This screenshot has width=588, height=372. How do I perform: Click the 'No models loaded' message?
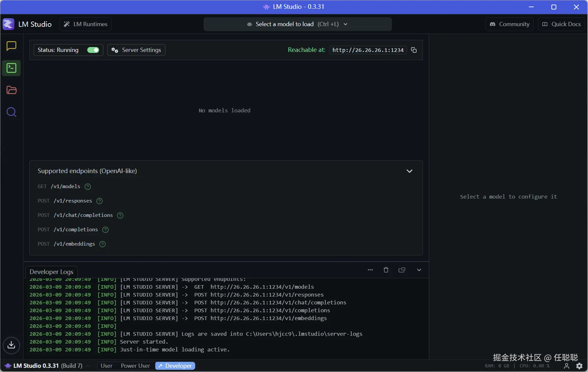point(225,110)
